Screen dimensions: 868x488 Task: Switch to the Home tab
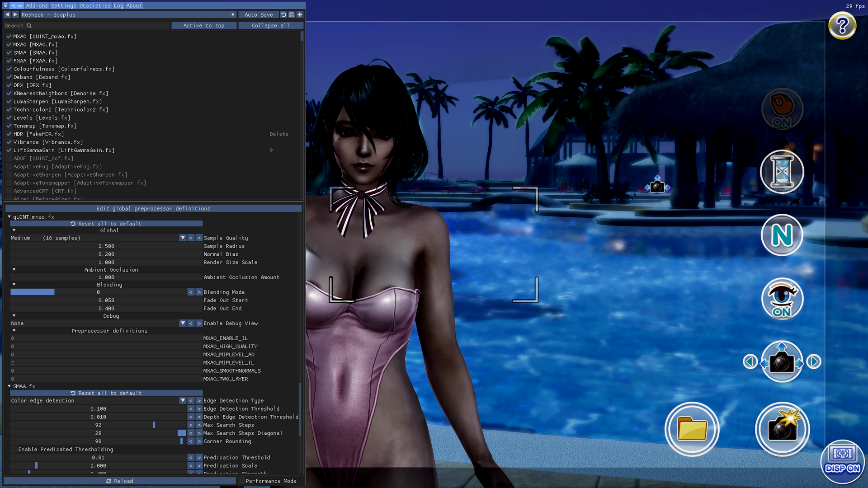pyautogui.click(x=17, y=5)
